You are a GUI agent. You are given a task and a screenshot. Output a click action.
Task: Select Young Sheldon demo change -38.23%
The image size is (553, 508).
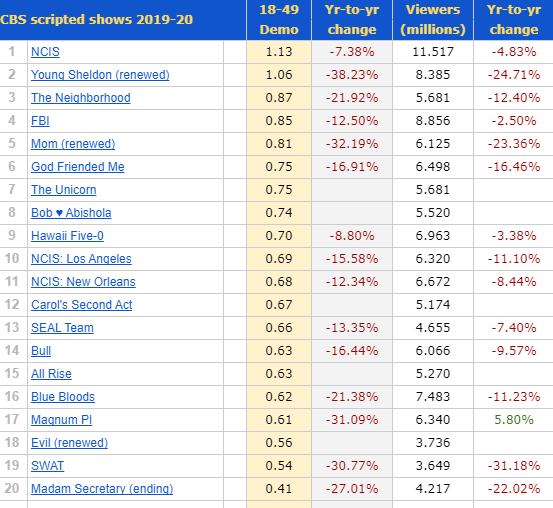352,75
